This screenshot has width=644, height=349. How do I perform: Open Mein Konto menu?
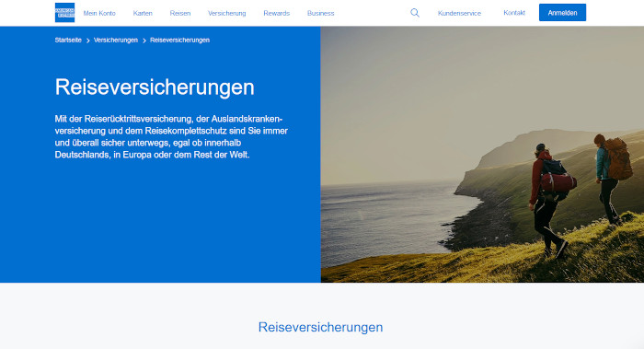[x=99, y=13]
